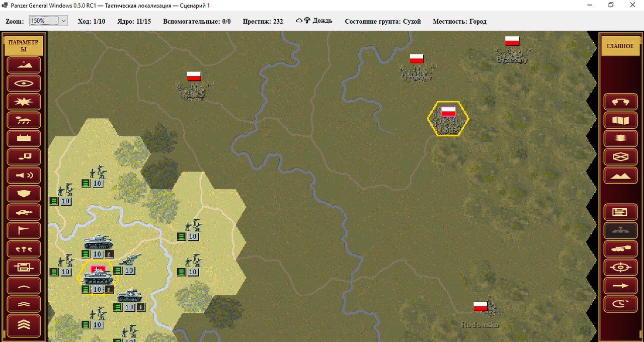
Task: Click the shield icon in left panel
Action: 24,194
